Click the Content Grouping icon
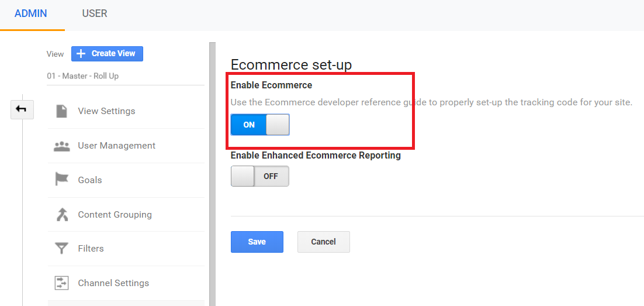 point(62,214)
